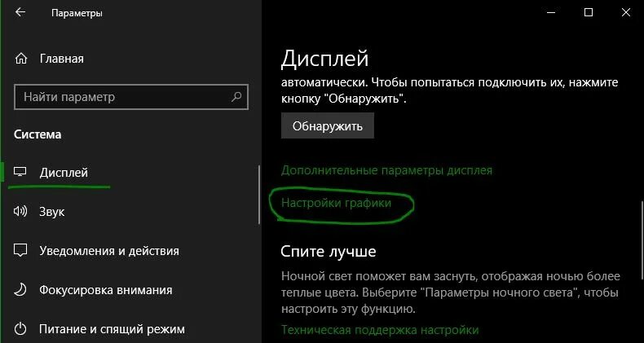Minimize the Параметры window
The width and height of the screenshot is (644, 343).
(552, 12)
